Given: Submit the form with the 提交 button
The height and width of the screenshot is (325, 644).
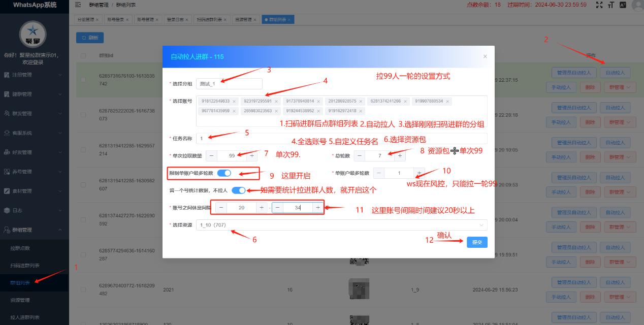Looking at the screenshot, I should [x=476, y=242].
